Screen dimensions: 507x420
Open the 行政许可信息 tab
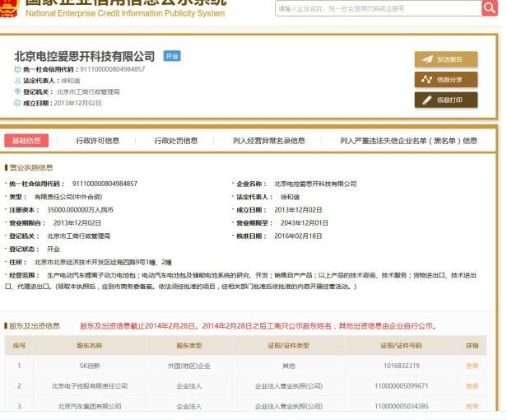[98, 141]
